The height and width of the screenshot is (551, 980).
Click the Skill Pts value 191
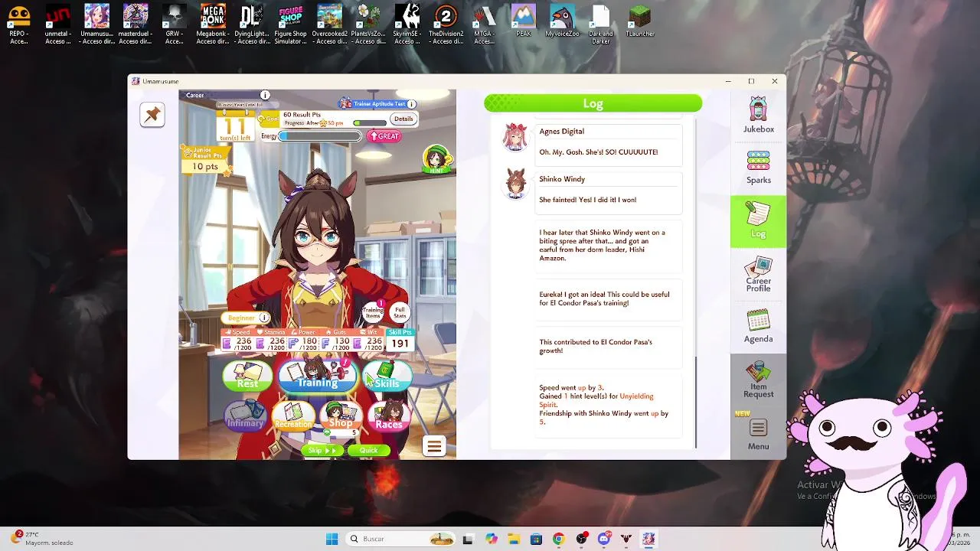pos(400,344)
